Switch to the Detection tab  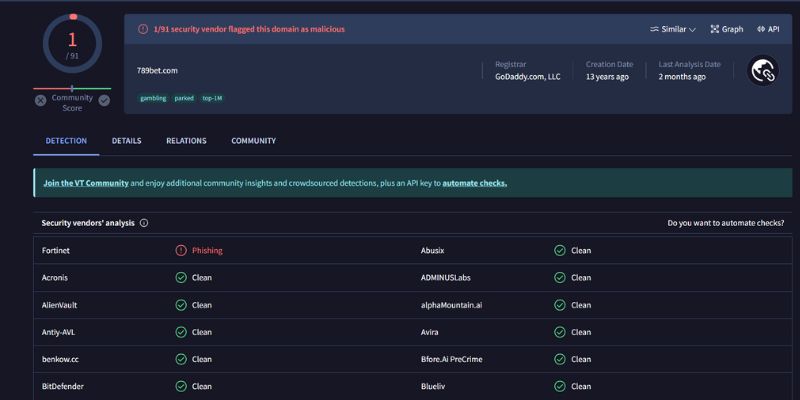66,141
